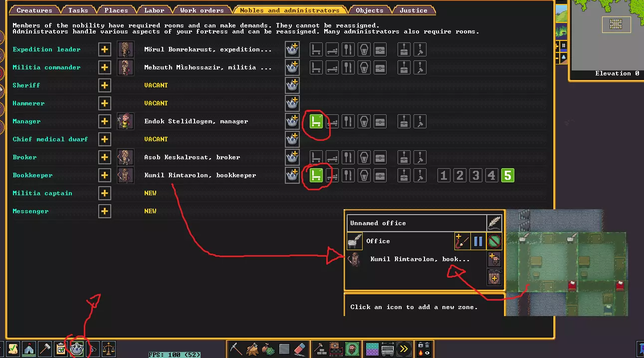Click plus button for Bookkeeper

tap(104, 175)
